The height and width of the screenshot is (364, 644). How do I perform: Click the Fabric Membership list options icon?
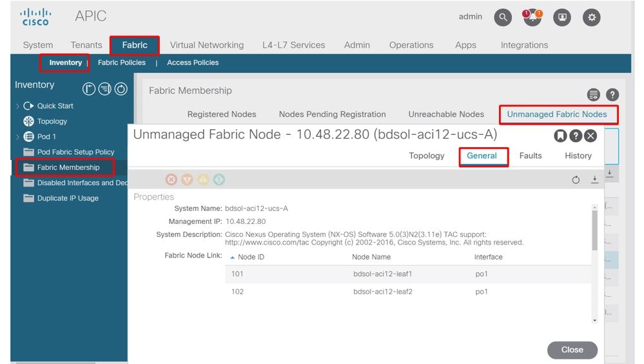pyautogui.click(x=594, y=95)
